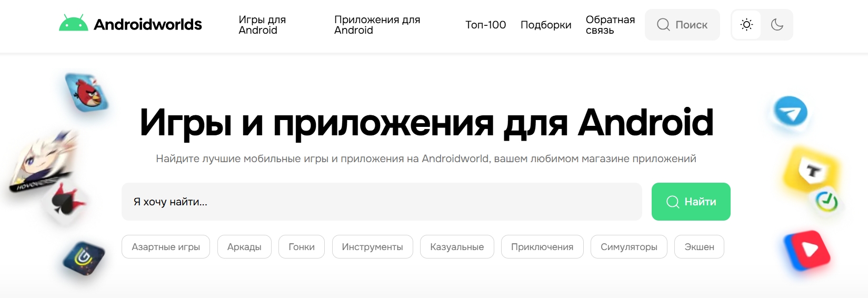The width and height of the screenshot is (868, 298).
Task: Open the Игры для Android menu
Action: (262, 25)
